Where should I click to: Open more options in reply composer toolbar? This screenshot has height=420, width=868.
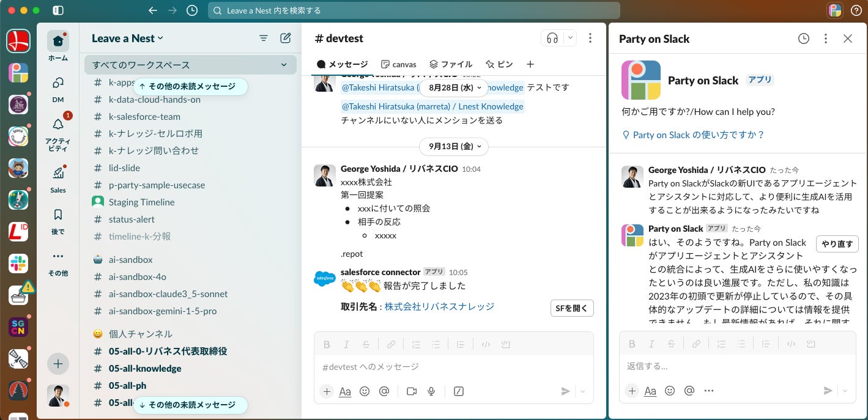709,391
